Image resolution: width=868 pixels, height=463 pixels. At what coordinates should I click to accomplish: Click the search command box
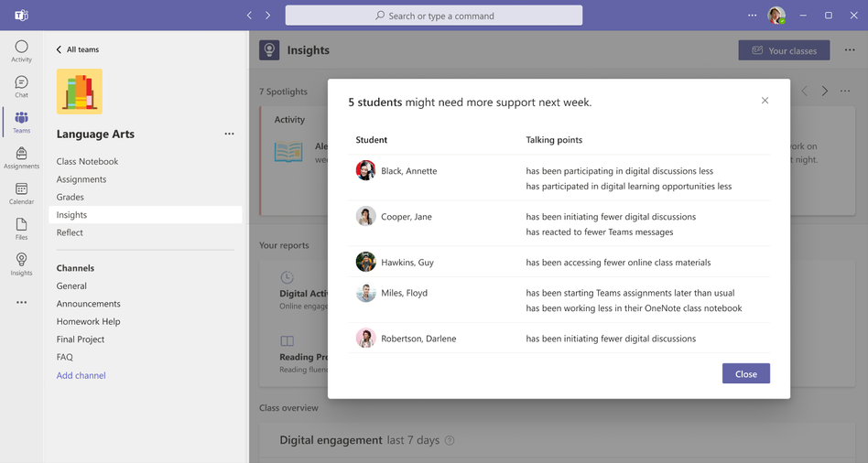coord(433,16)
